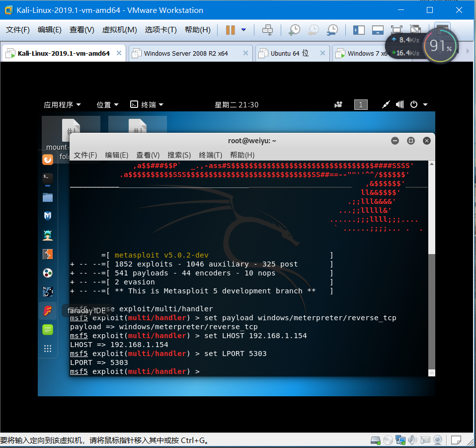Close the Ubuntu 64 位 tab
The height and width of the screenshot is (448, 476).
tap(322, 53)
